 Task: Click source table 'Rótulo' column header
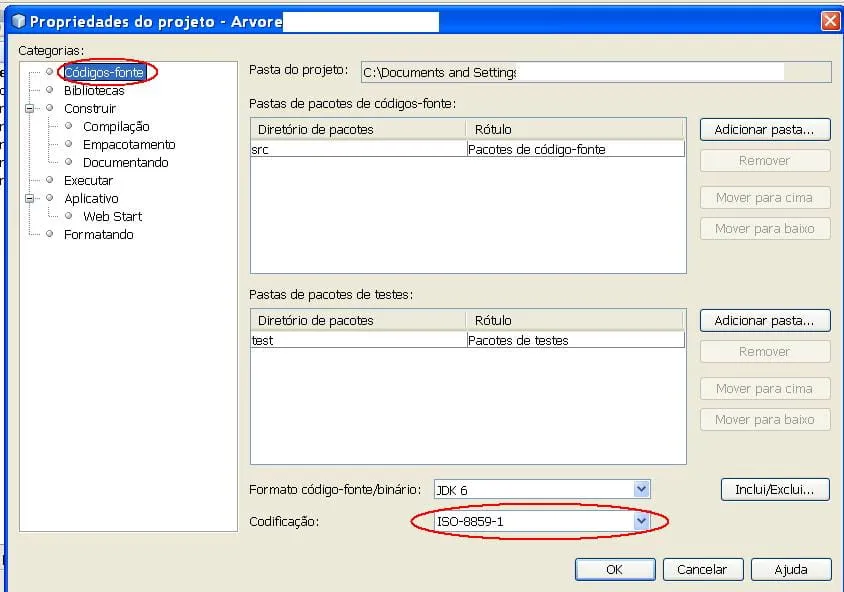pyautogui.click(x=575, y=129)
